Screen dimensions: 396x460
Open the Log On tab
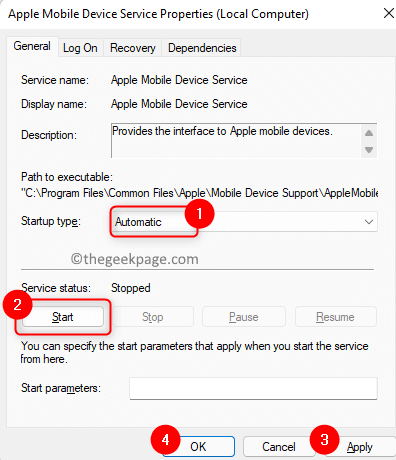pos(80,48)
